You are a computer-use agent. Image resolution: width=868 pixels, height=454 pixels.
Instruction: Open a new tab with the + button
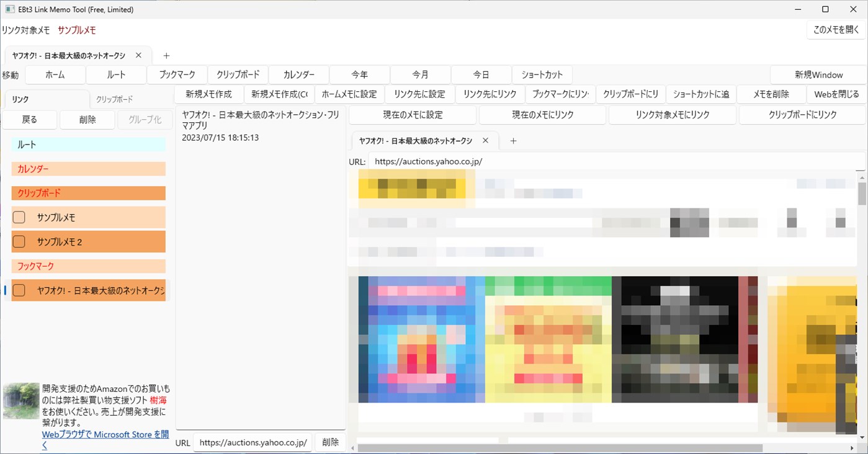click(166, 56)
